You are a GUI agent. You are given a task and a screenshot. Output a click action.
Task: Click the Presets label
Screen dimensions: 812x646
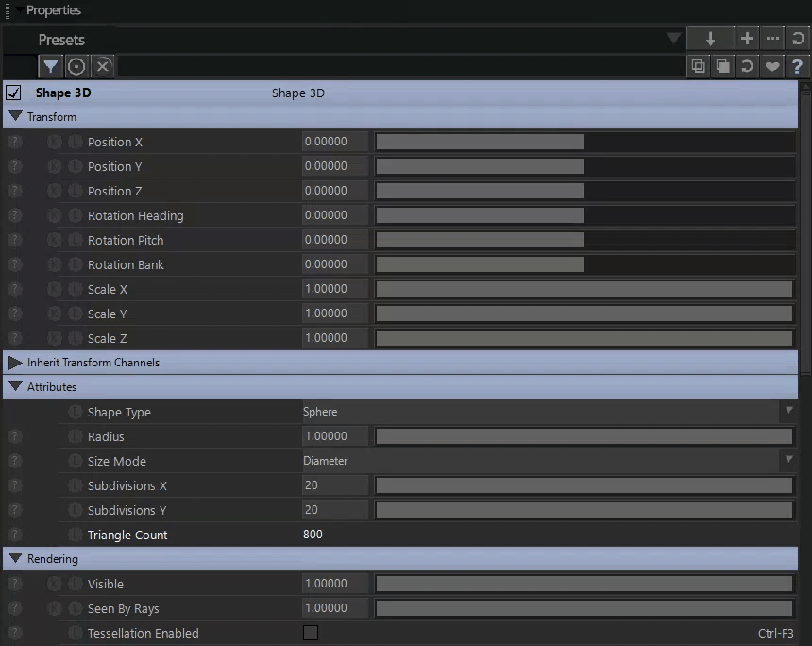pos(61,40)
